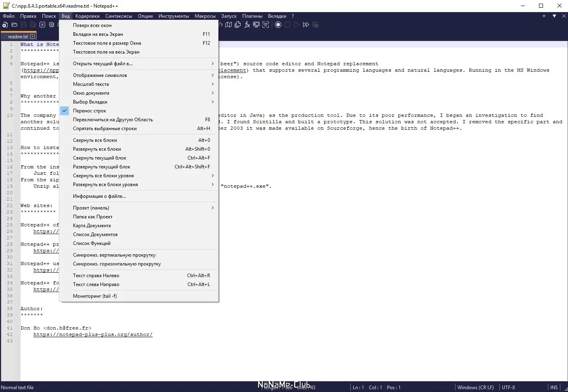The width and height of the screenshot is (568, 392).
Task: Open the notepad-plus-plus.org/author/ link
Action: pyautogui.click(x=93, y=334)
